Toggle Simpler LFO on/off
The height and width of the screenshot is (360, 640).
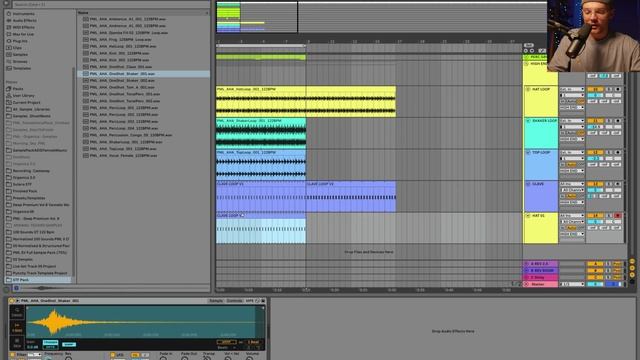pyautogui.click(x=113, y=355)
